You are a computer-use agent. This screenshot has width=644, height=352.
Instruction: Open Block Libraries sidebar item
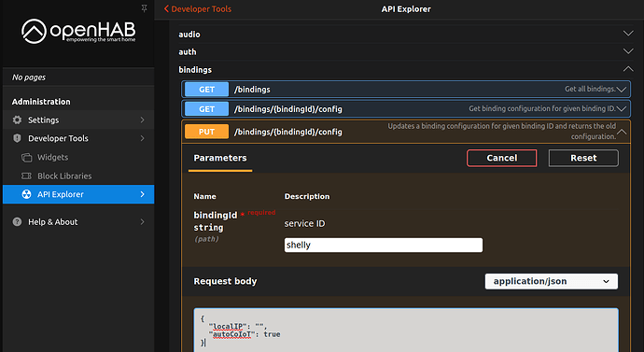78,176
